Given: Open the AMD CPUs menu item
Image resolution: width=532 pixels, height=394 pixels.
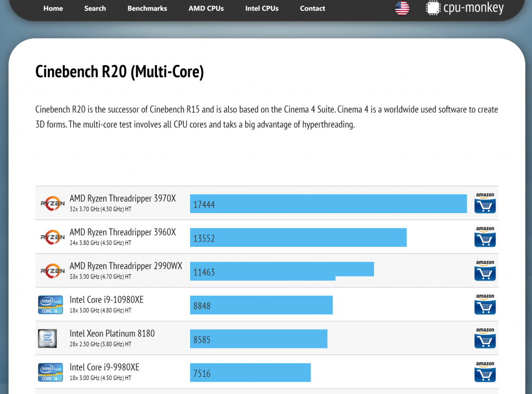Looking at the screenshot, I should [x=206, y=8].
